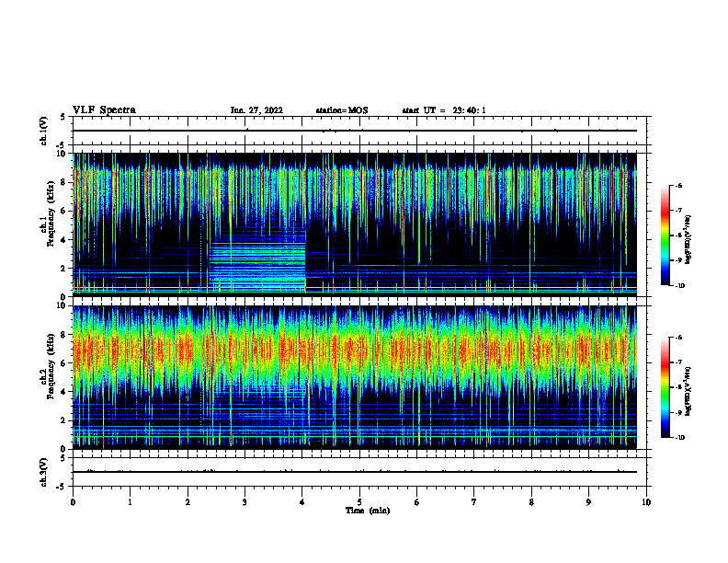Click ch.1 frequency axis tick "10"

tap(62, 154)
